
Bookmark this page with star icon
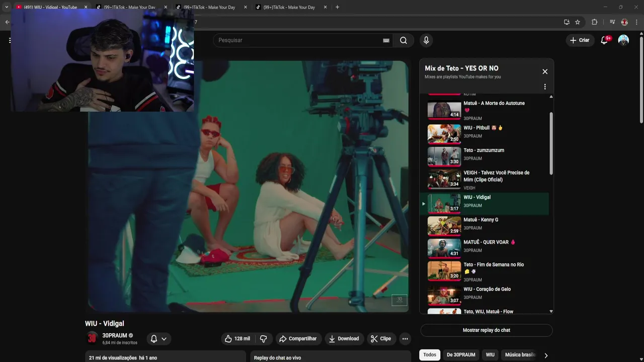tap(578, 22)
